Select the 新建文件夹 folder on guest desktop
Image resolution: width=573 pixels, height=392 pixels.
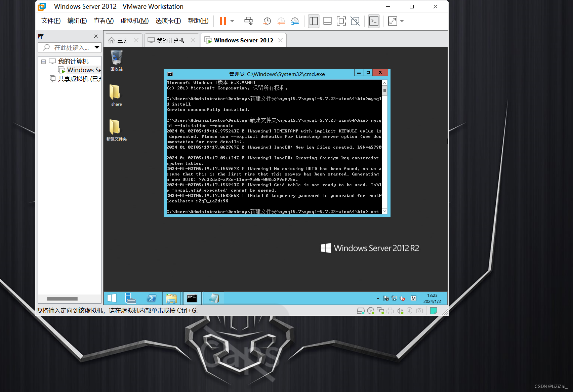point(116,130)
